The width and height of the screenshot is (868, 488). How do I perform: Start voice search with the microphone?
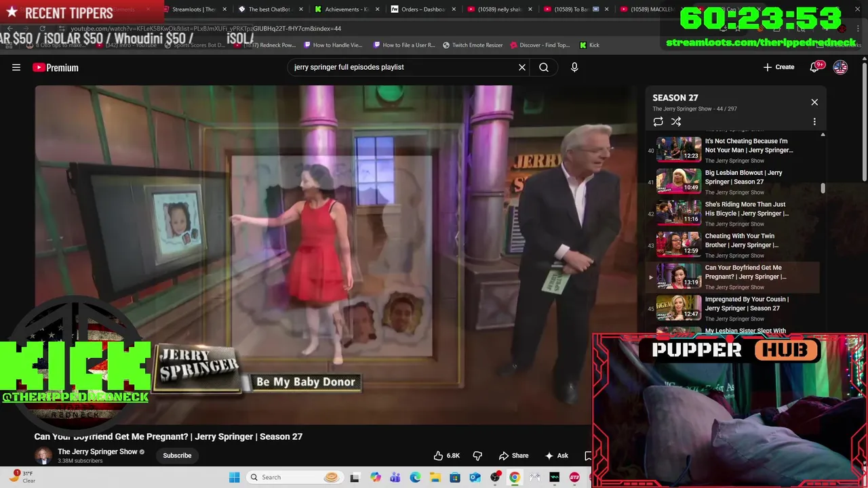pos(574,67)
